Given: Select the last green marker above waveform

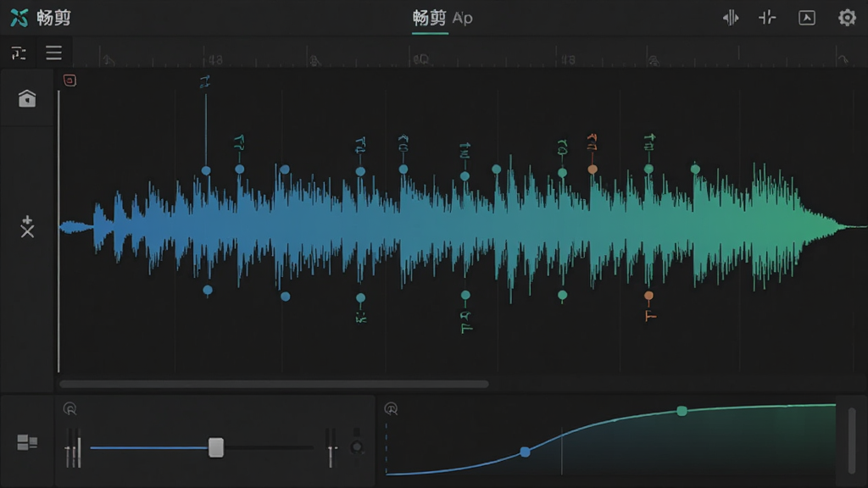Looking at the screenshot, I should point(695,169).
